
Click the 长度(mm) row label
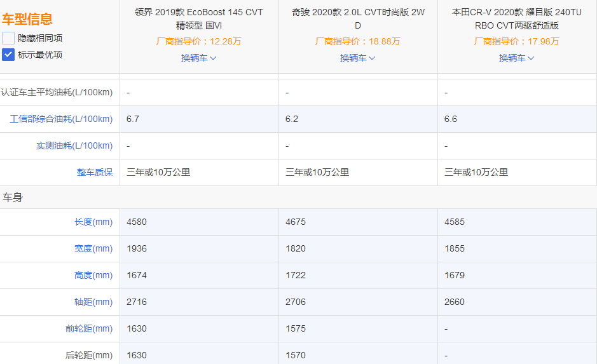(x=93, y=222)
